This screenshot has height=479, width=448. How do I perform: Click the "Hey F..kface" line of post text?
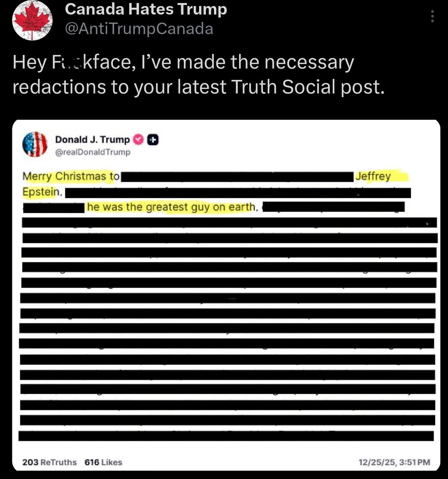coord(183,63)
